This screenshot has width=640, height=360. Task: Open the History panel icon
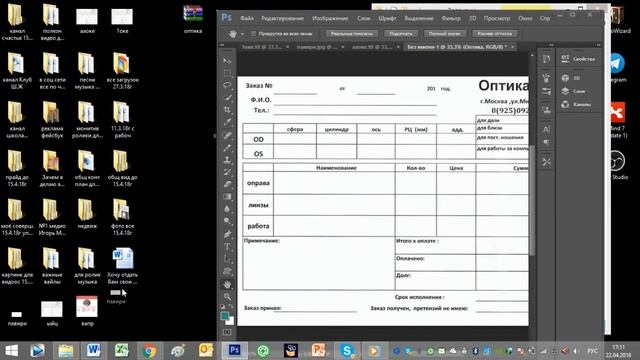pyautogui.click(x=546, y=59)
